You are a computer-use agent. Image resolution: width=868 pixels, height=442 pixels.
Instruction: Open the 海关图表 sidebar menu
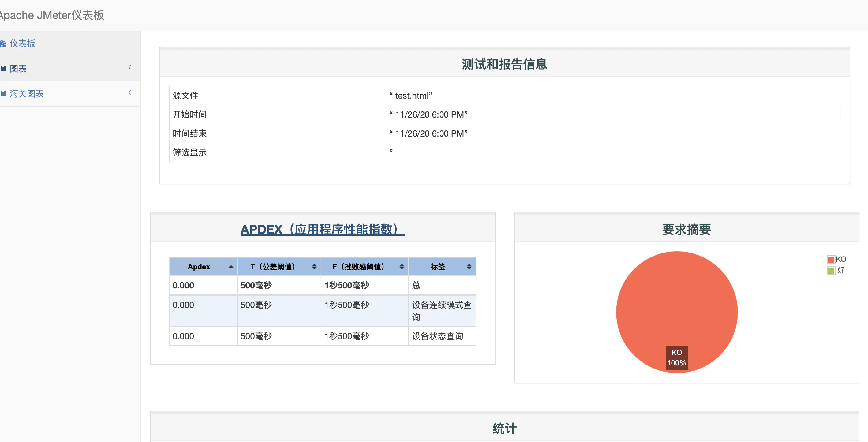pos(27,94)
